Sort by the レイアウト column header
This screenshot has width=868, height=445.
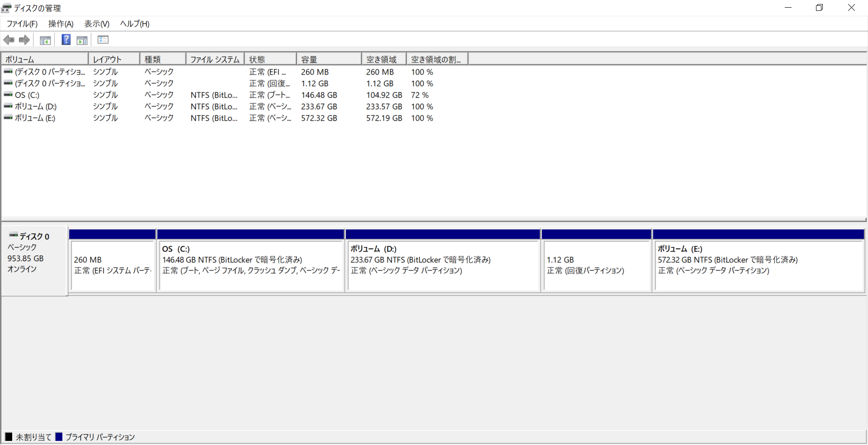point(114,59)
